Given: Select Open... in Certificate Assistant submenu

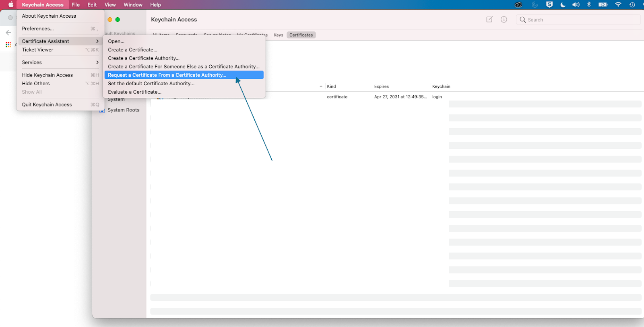Looking at the screenshot, I should pos(184,41).
